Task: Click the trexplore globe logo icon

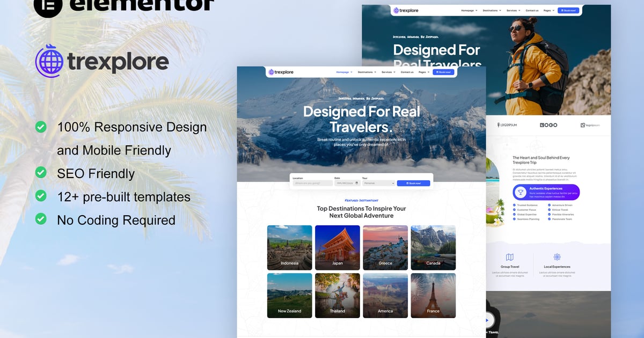Action: click(49, 61)
